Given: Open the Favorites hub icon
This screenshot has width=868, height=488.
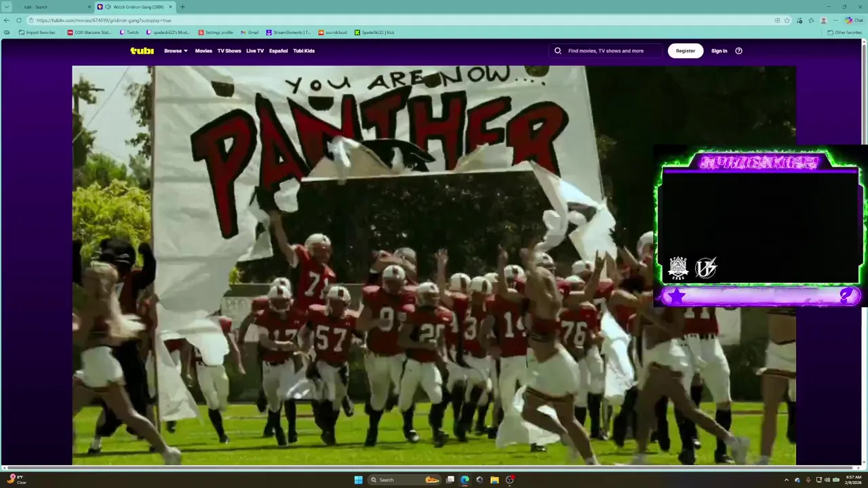Looking at the screenshot, I should 811,20.
